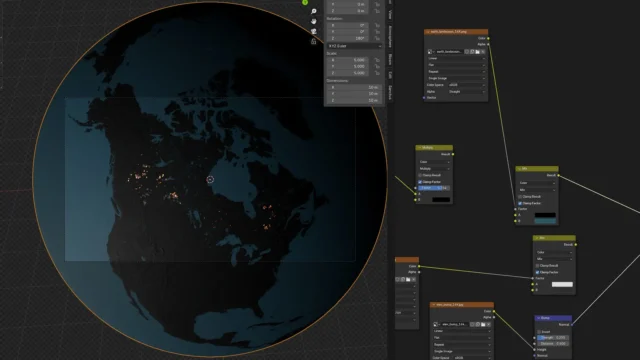Open the Color Space sRGB dropdown on earth_landocean node

pyautogui.click(x=467, y=85)
